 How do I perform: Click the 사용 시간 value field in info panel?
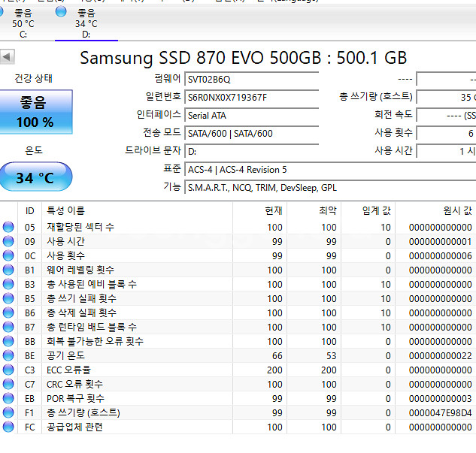pyautogui.click(x=446, y=151)
